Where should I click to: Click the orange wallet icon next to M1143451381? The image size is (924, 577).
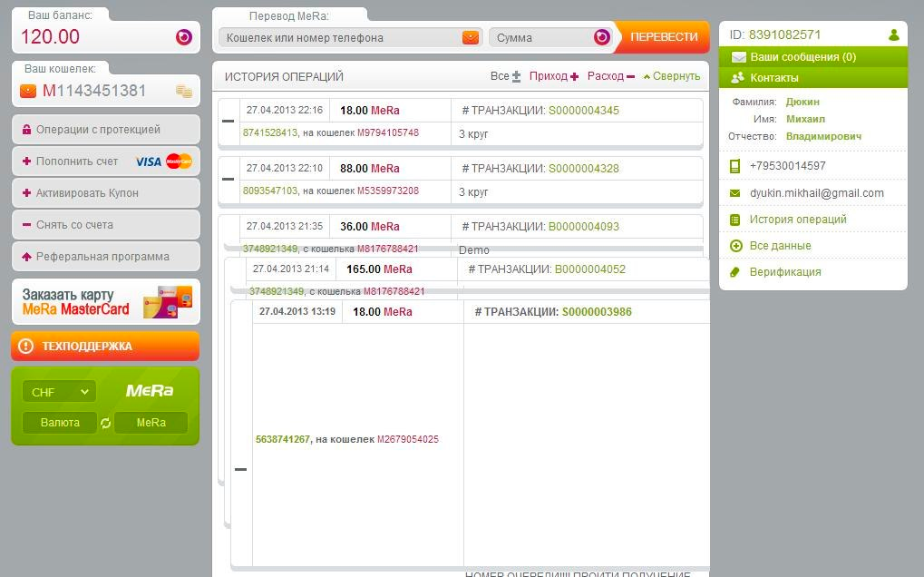click(x=28, y=91)
